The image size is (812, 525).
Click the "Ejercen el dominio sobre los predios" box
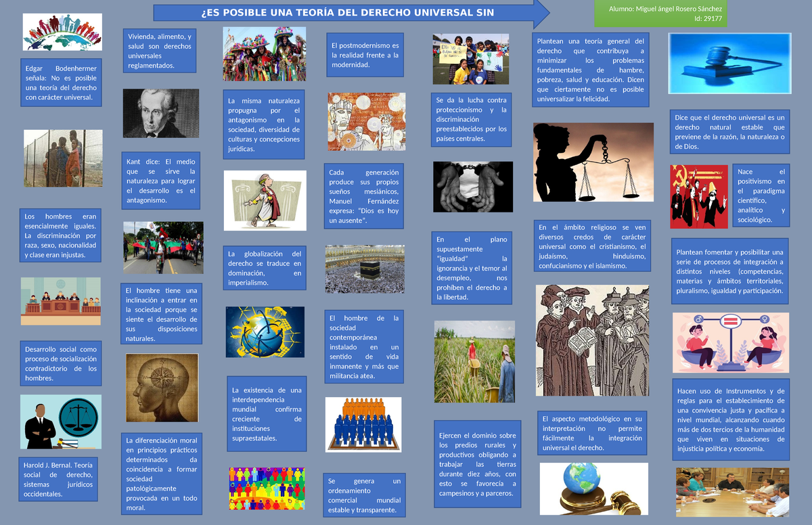478,465
